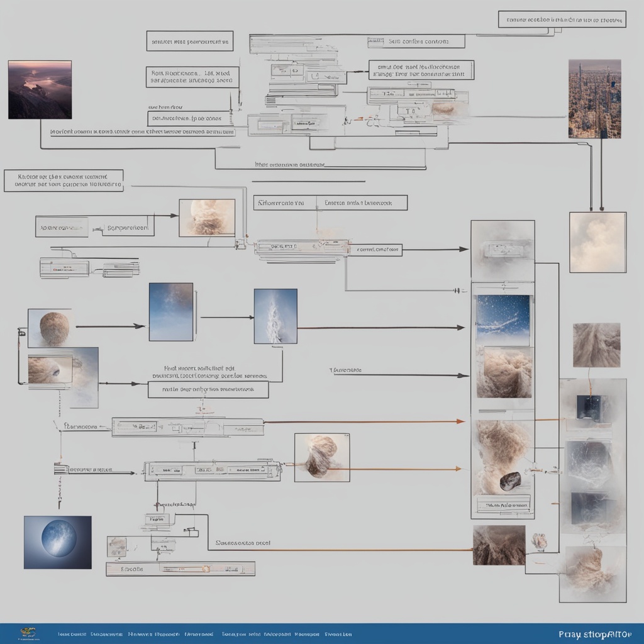The image size is (644, 644).
Task: Click the round brown furry ball image
Action: [53, 328]
